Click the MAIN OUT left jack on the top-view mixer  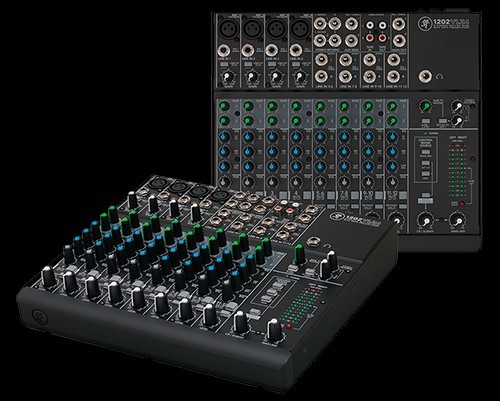tap(399, 24)
